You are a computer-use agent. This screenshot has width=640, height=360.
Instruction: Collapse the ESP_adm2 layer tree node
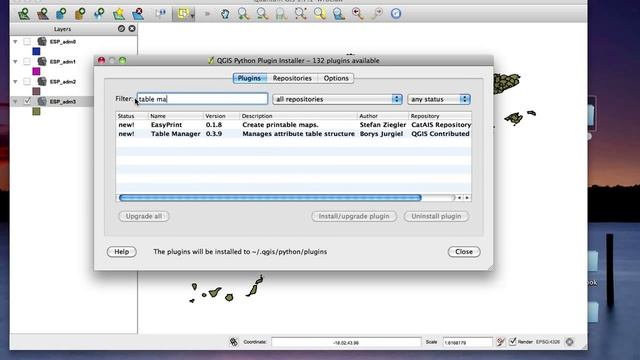pos(15,82)
